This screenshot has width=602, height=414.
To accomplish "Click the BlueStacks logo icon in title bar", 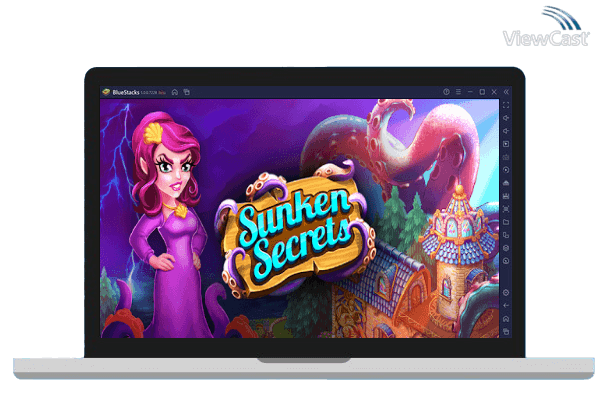I will point(106,92).
